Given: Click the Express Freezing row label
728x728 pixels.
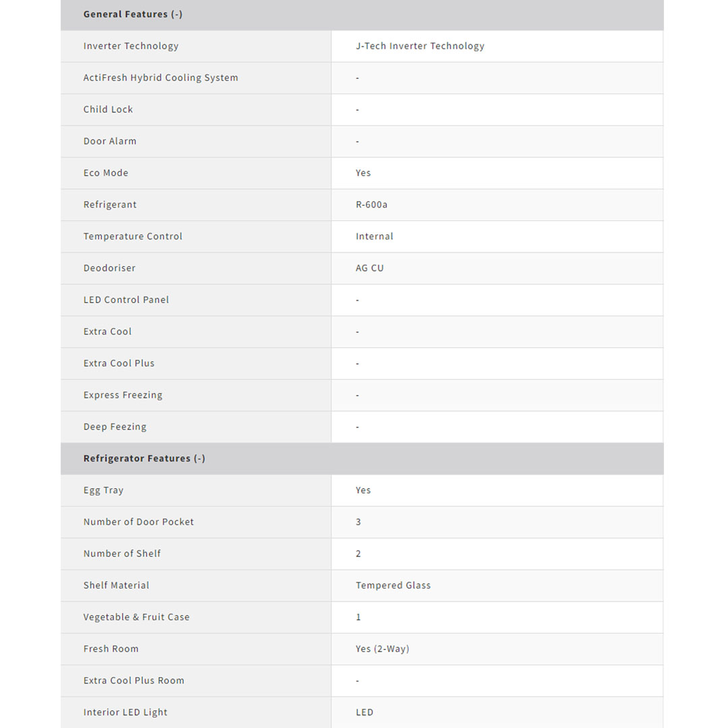Looking at the screenshot, I should (123, 395).
